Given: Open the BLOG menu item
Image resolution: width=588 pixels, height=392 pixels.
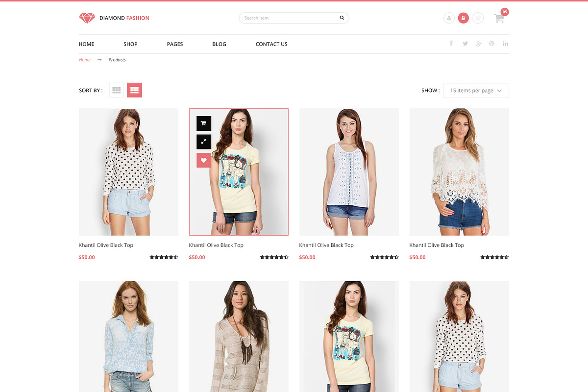Looking at the screenshot, I should click(x=219, y=44).
